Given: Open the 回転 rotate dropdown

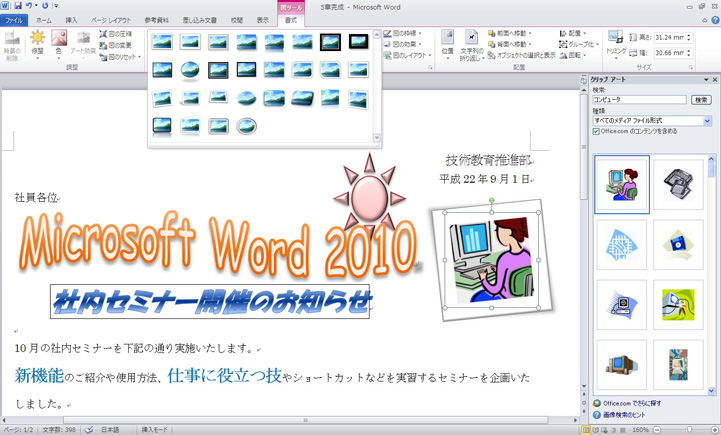Looking at the screenshot, I should [573, 55].
